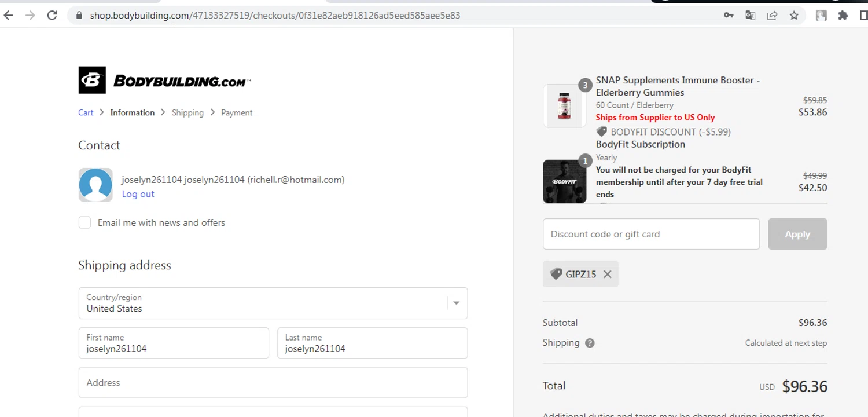Select the Shipping breadcrumb step
868x417 pixels.
point(187,112)
